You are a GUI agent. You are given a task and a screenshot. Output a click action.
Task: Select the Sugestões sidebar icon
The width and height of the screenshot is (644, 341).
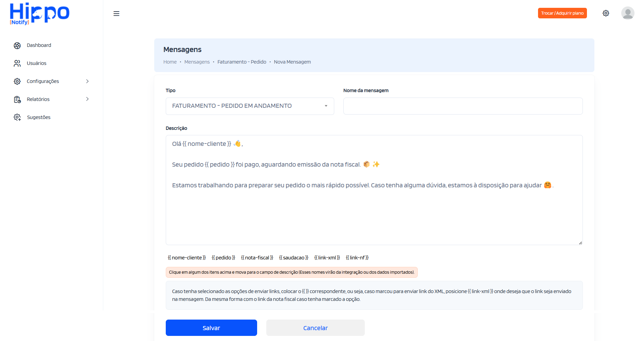17,117
